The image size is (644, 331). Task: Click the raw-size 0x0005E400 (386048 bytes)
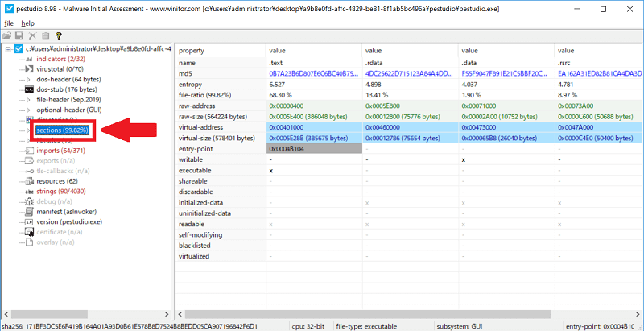coord(308,116)
